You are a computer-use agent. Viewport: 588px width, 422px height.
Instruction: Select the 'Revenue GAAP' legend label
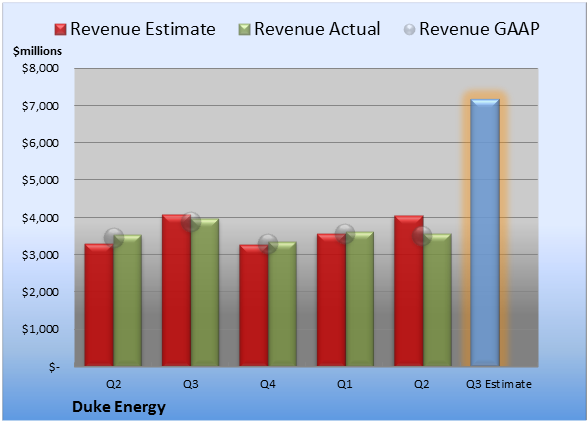pos(479,29)
